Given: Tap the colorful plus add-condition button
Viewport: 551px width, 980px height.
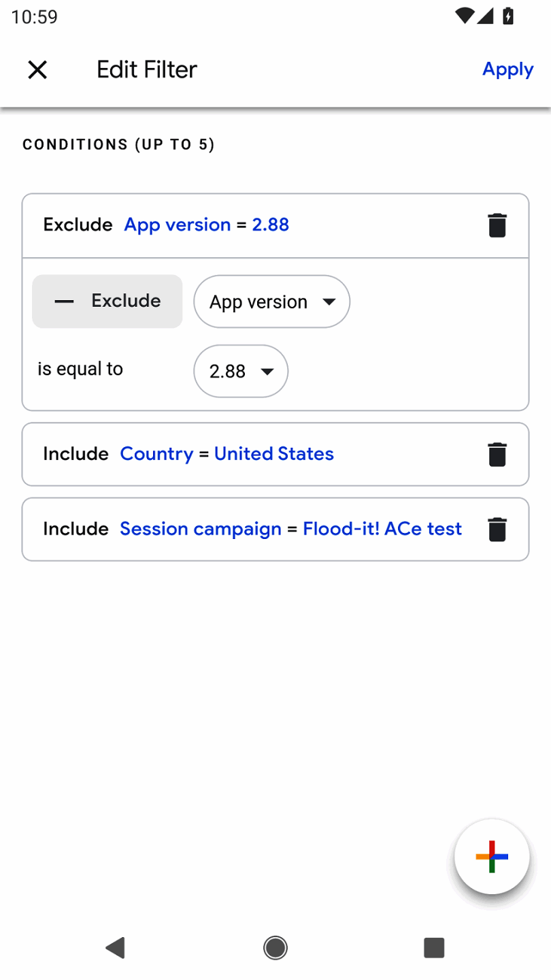Looking at the screenshot, I should click(x=492, y=857).
